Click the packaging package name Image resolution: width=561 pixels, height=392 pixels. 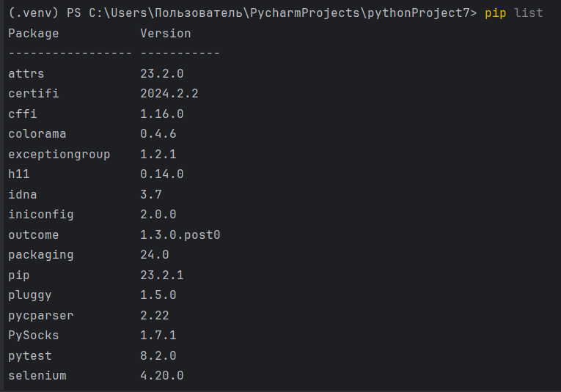click(41, 256)
